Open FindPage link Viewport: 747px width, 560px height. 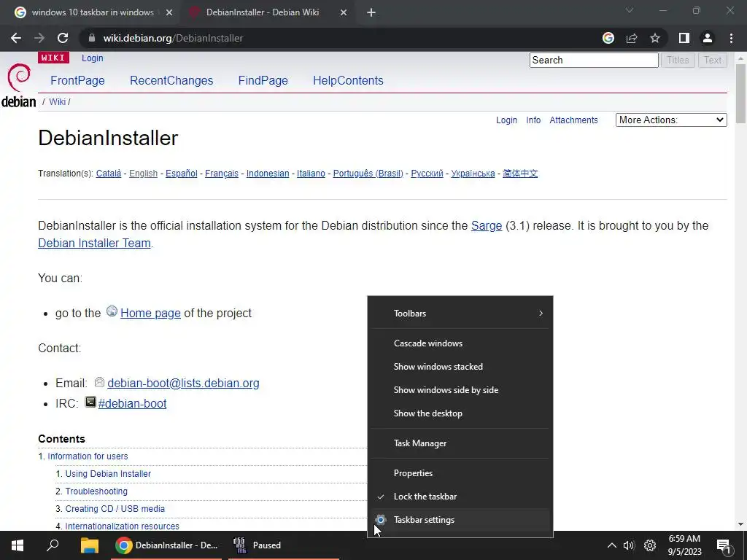click(x=263, y=80)
